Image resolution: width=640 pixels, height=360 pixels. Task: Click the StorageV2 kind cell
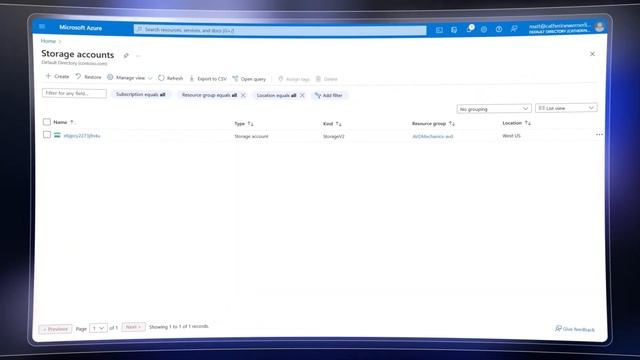tap(333, 136)
